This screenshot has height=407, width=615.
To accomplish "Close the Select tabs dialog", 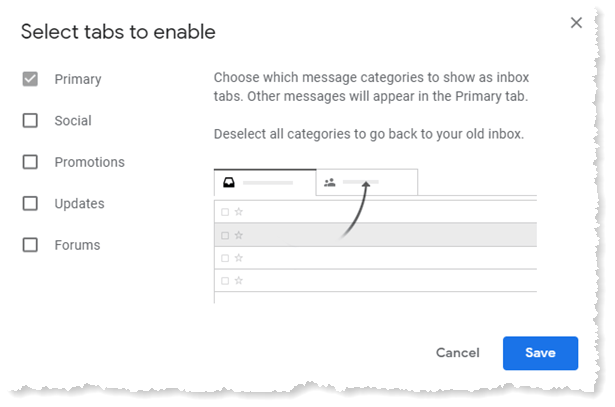I will [x=576, y=23].
